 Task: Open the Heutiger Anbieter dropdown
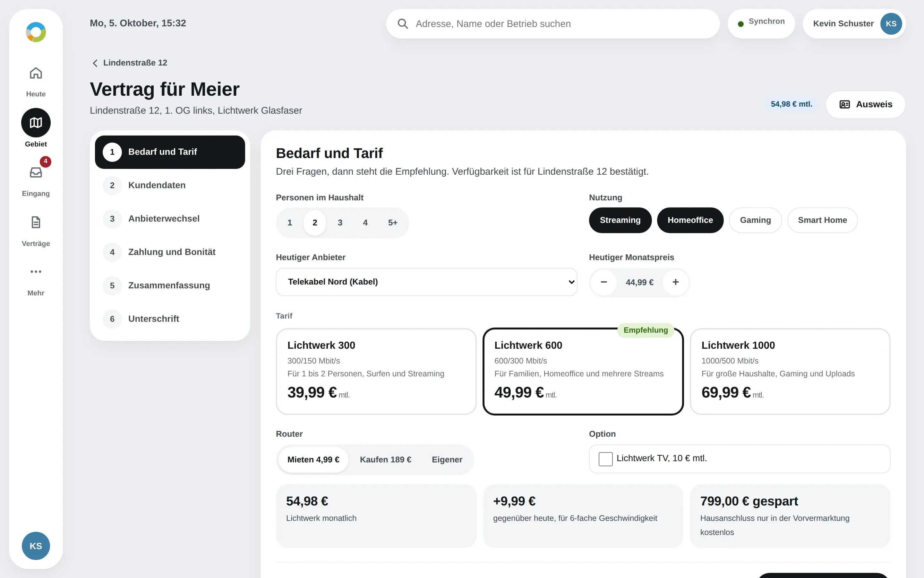tap(426, 282)
